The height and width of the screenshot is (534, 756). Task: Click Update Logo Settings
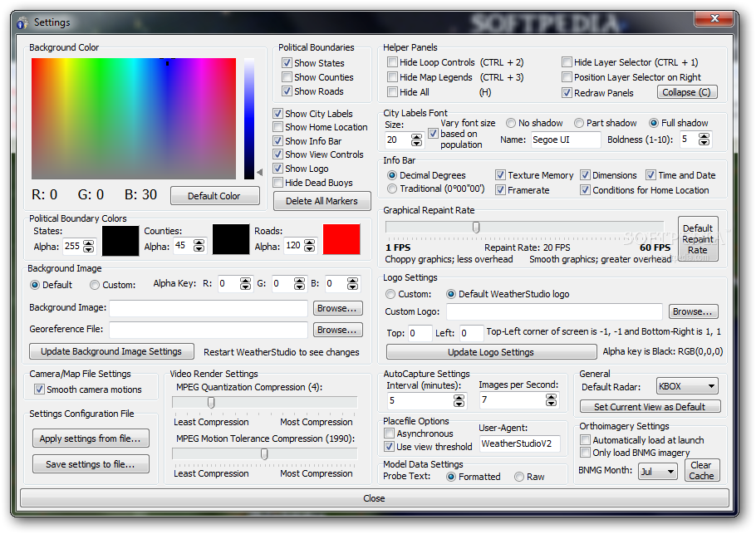[x=491, y=352]
